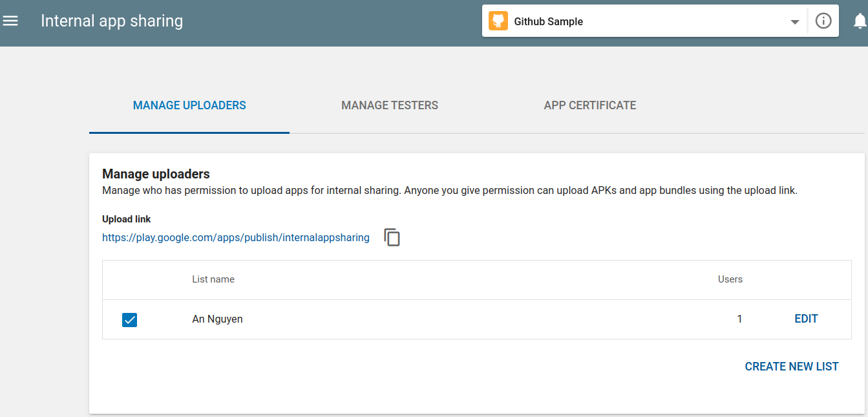
Task: Click the user count for An Nguyen
Action: coord(739,319)
